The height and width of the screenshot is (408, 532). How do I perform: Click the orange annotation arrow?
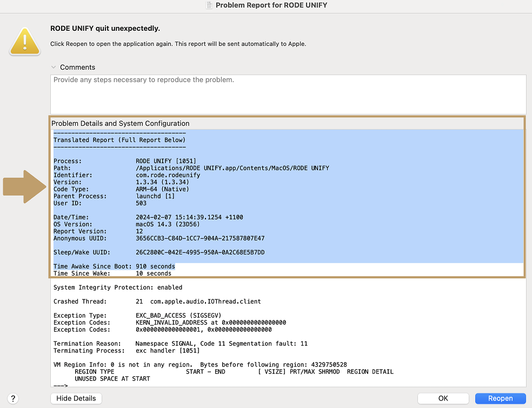pos(24,186)
